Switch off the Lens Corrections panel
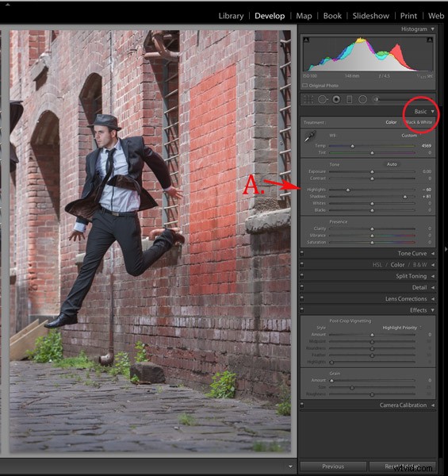Viewport: 448px width, 476px height. [302, 298]
